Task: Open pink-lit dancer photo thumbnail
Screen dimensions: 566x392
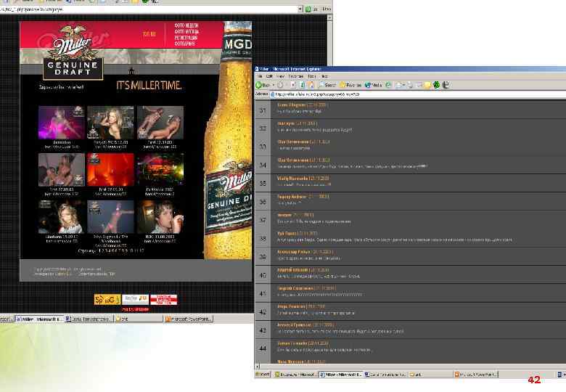Action: [x=62, y=123]
